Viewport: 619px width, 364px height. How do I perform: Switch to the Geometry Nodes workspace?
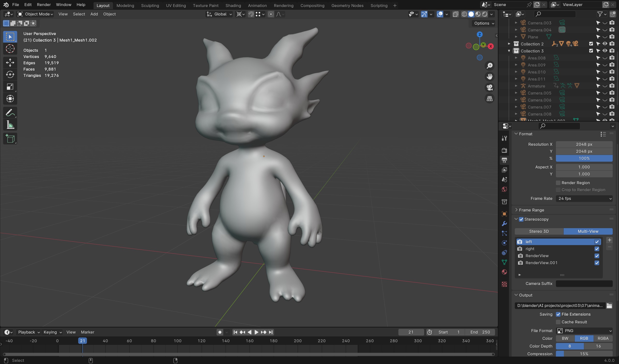[x=347, y=5]
